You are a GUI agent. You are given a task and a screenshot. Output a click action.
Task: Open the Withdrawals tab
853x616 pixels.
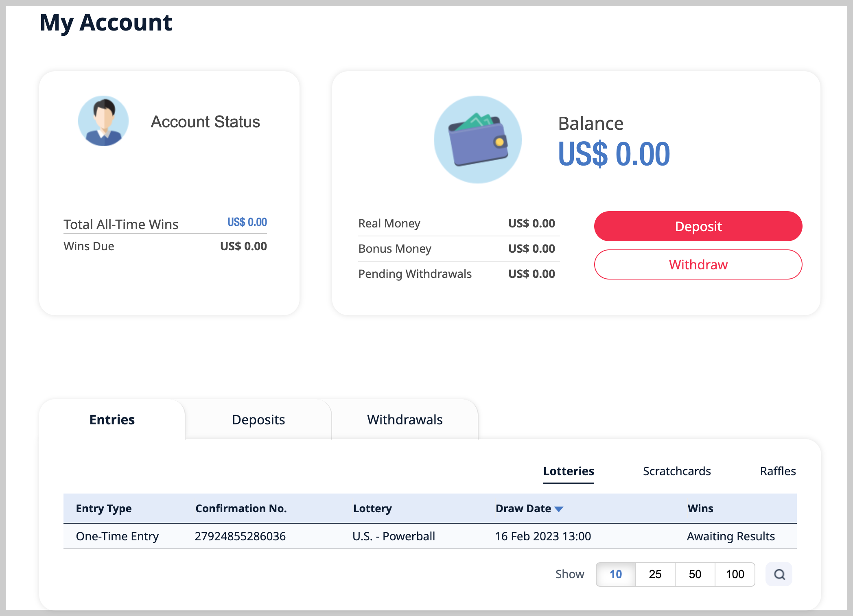click(405, 419)
